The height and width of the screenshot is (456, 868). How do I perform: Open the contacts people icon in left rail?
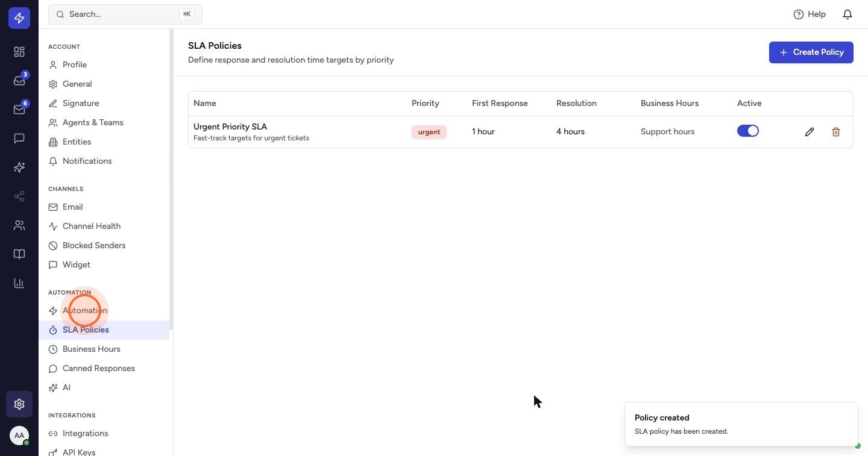tap(19, 225)
